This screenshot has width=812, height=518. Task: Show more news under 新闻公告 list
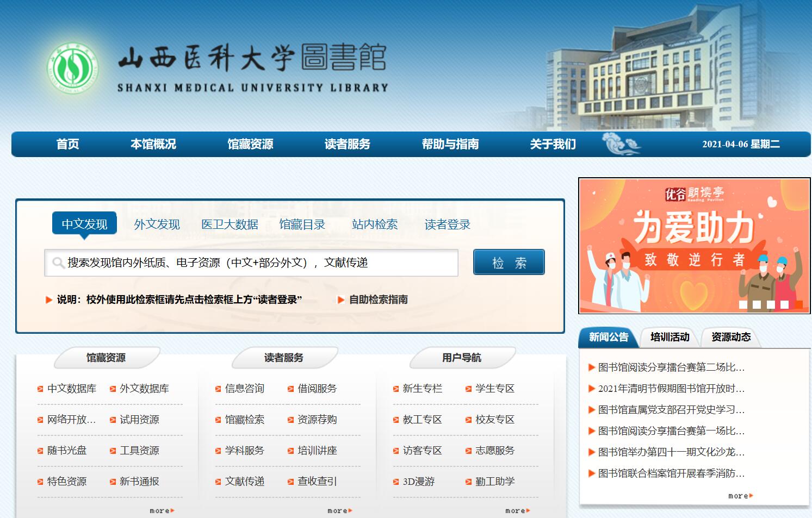(x=740, y=496)
